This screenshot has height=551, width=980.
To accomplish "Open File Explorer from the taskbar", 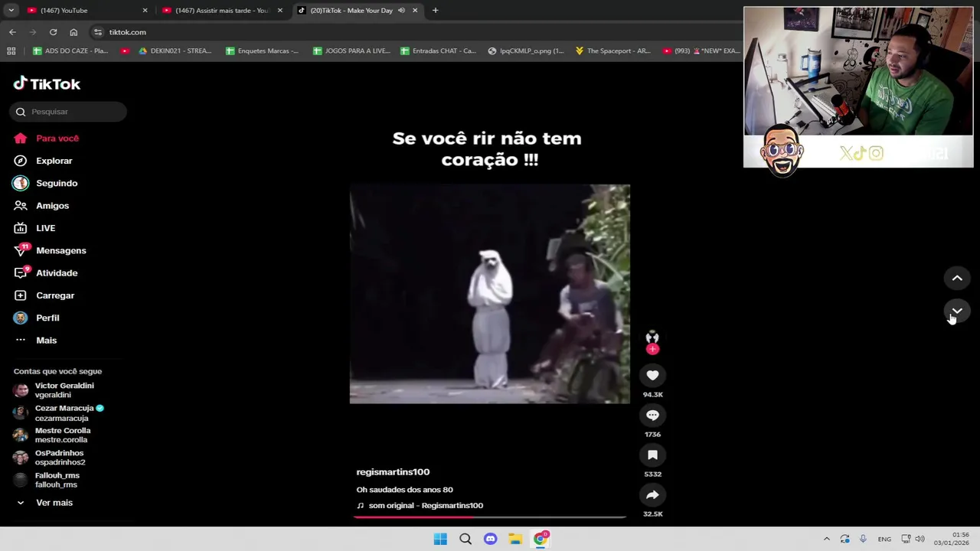I will (x=515, y=540).
